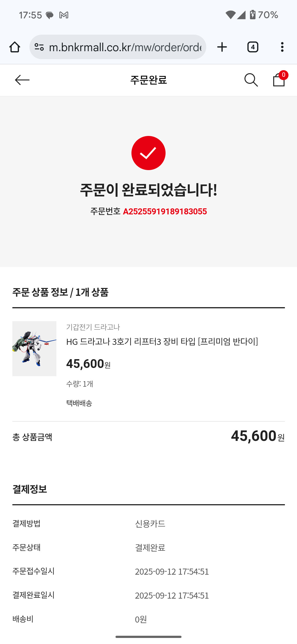The image size is (297, 644).
Task: Go back using the arrow icon
Action: [x=22, y=80]
